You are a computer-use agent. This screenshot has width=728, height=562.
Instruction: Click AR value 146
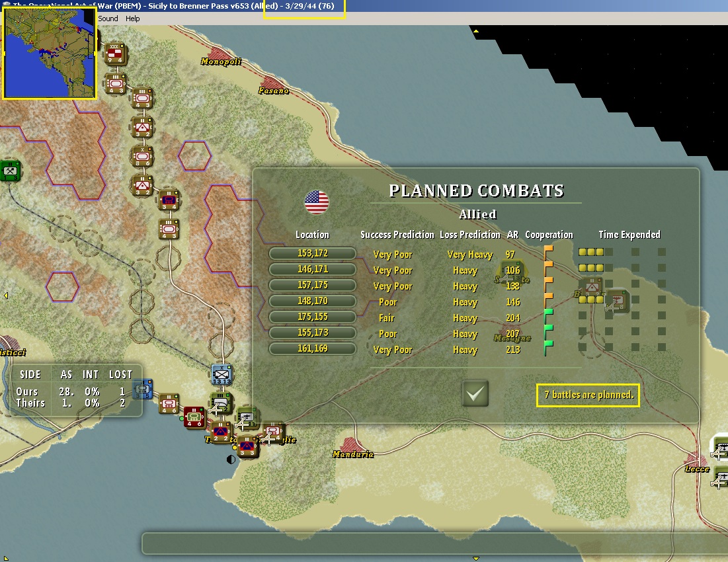click(x=512, y=302)
